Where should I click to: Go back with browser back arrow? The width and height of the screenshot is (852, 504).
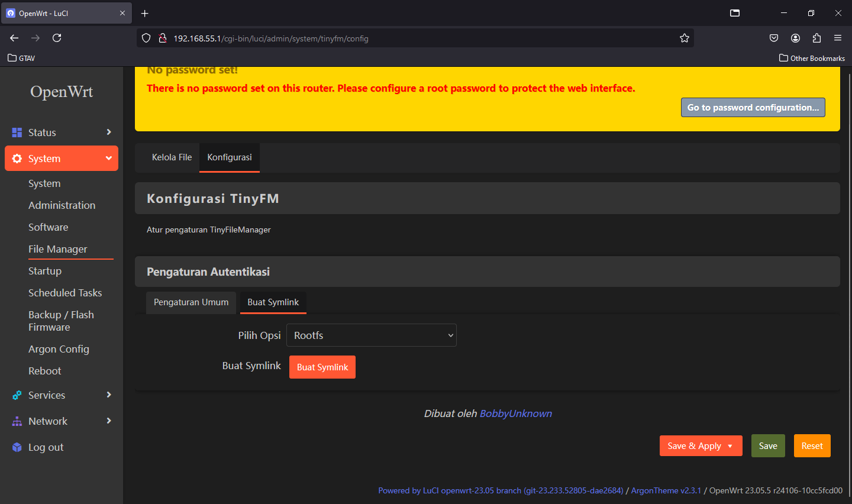click(14, 38)
